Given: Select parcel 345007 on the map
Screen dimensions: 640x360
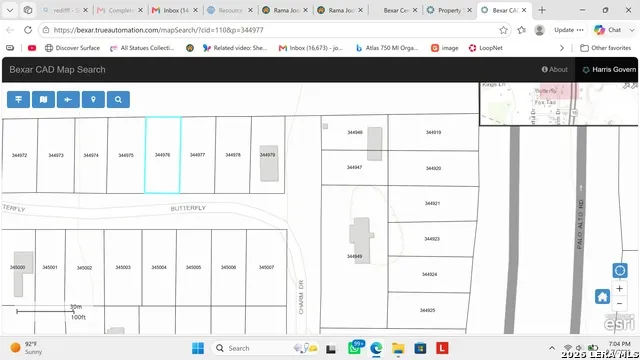Looking at the screenshot, I should [x=267, y=267].
